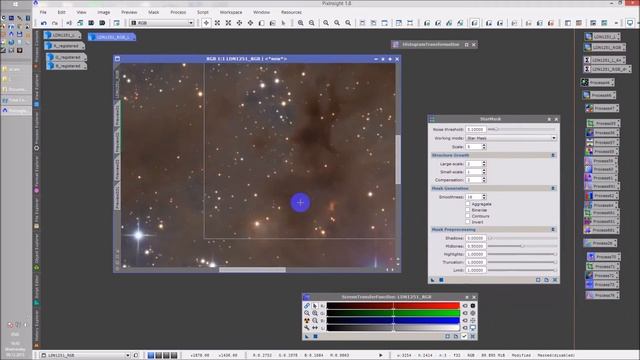This screenshot has height=360, width=640.
Task: Click the Scale spinner arrows in StarMask
Action: 484,147
